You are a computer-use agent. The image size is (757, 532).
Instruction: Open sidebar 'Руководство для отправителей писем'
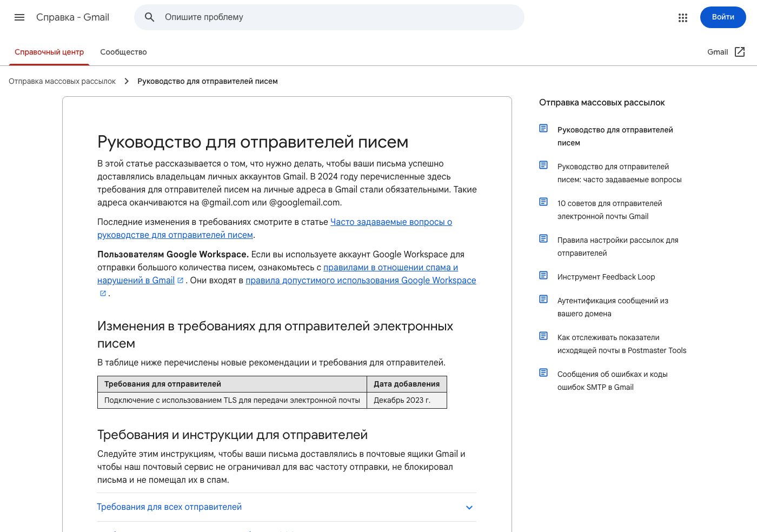coord(615,136)
